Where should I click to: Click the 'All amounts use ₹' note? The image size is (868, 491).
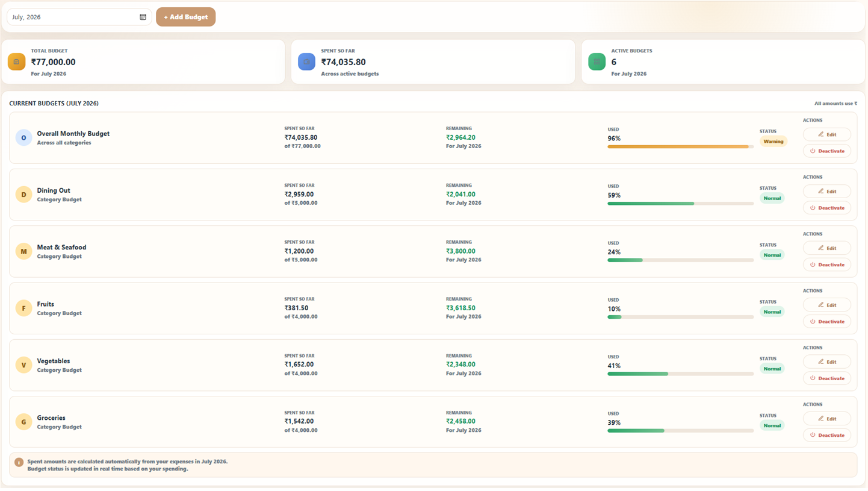(836, 104)
